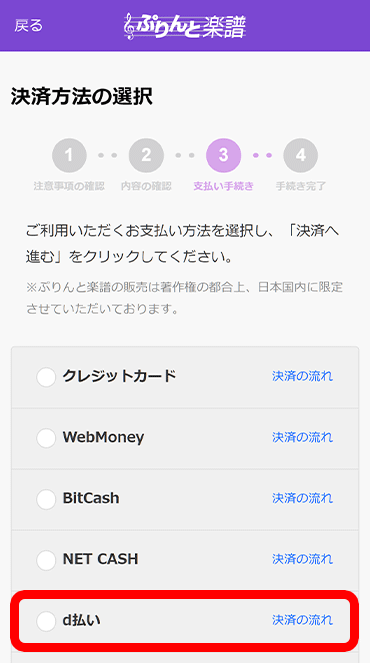Click step 1 circle 注意事項の確認
The image size is (370, 663).
coord(69,156)
